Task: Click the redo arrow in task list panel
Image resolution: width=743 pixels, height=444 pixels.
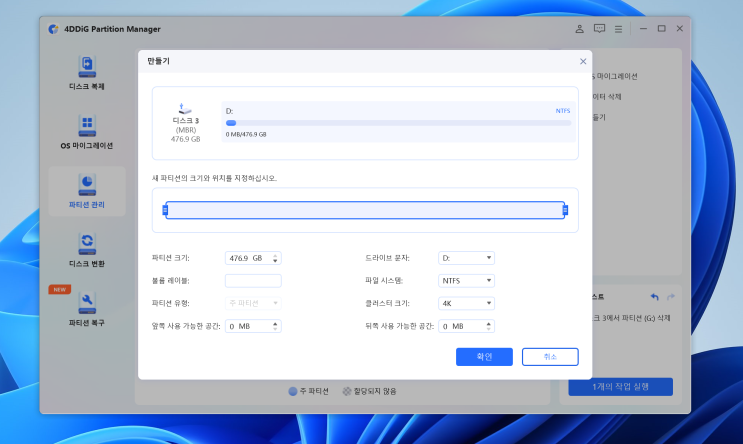Action: pos(671,297)
